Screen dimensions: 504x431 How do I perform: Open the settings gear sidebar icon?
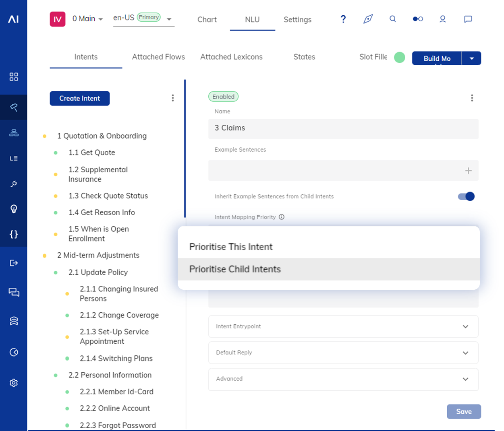point(14,383)
